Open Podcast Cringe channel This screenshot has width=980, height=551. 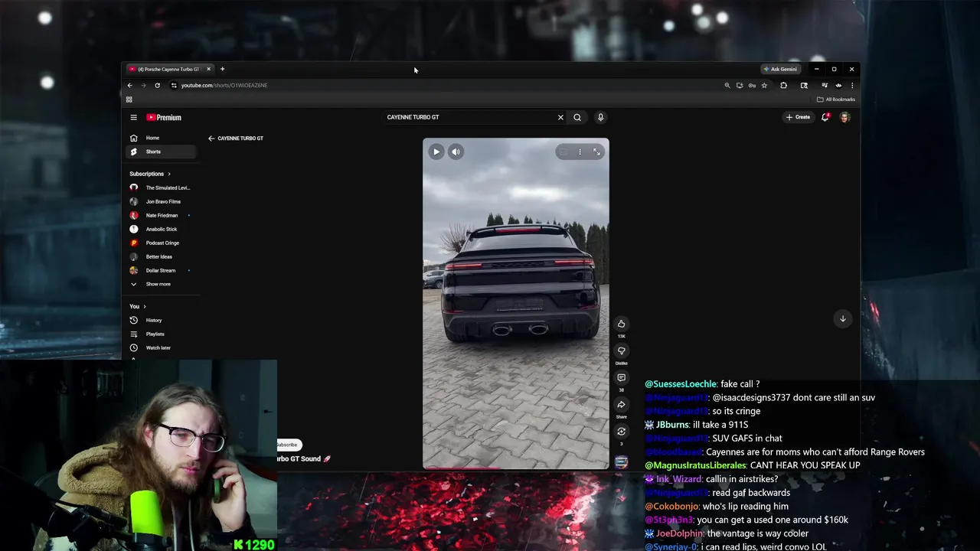pyautogui.click(x=162, y=243)
